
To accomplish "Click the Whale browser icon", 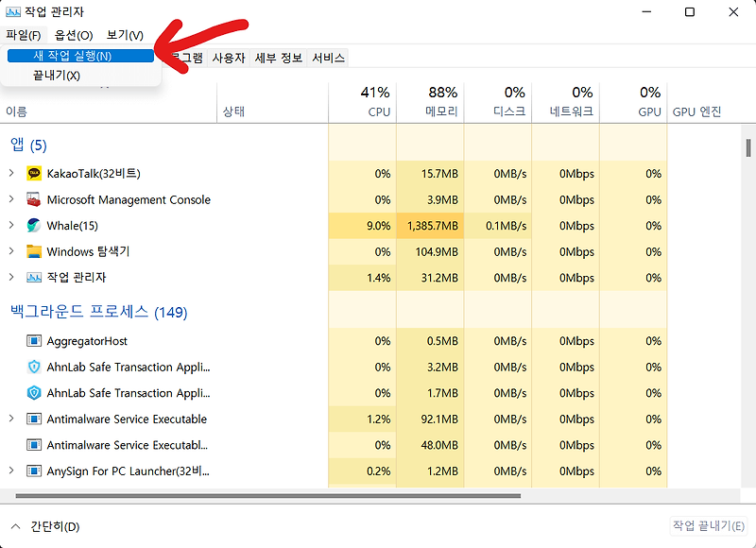I will (34, 226).
